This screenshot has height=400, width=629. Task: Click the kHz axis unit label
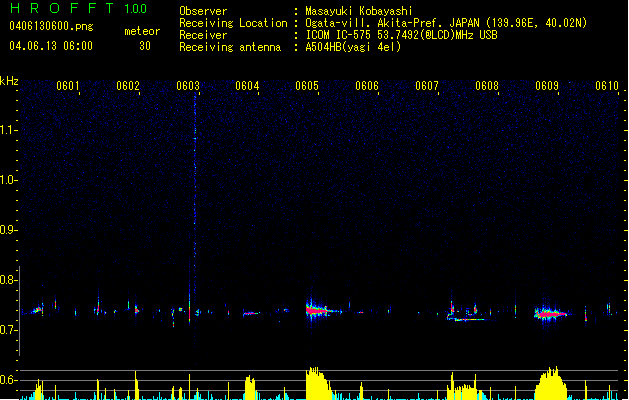9,81
